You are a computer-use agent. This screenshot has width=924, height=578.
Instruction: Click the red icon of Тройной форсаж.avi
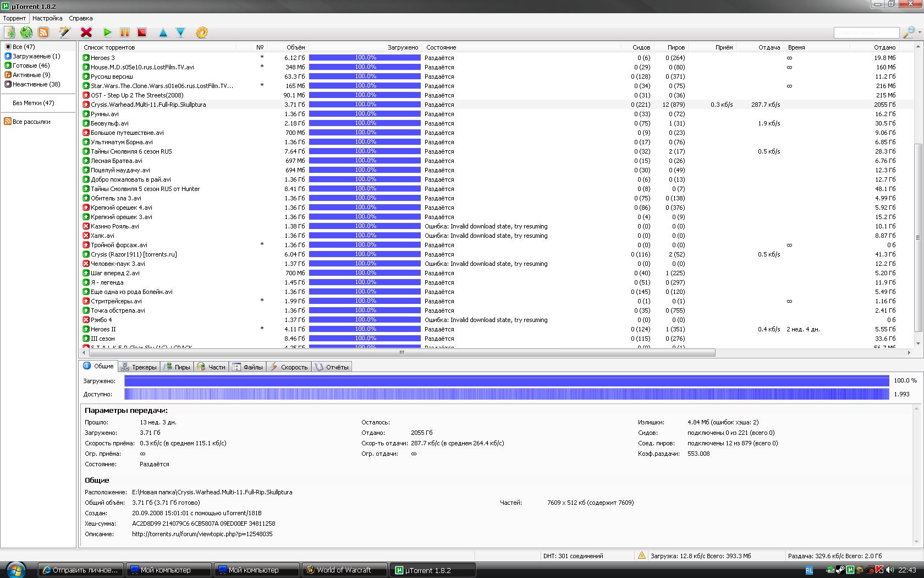[x=86, y=245]
